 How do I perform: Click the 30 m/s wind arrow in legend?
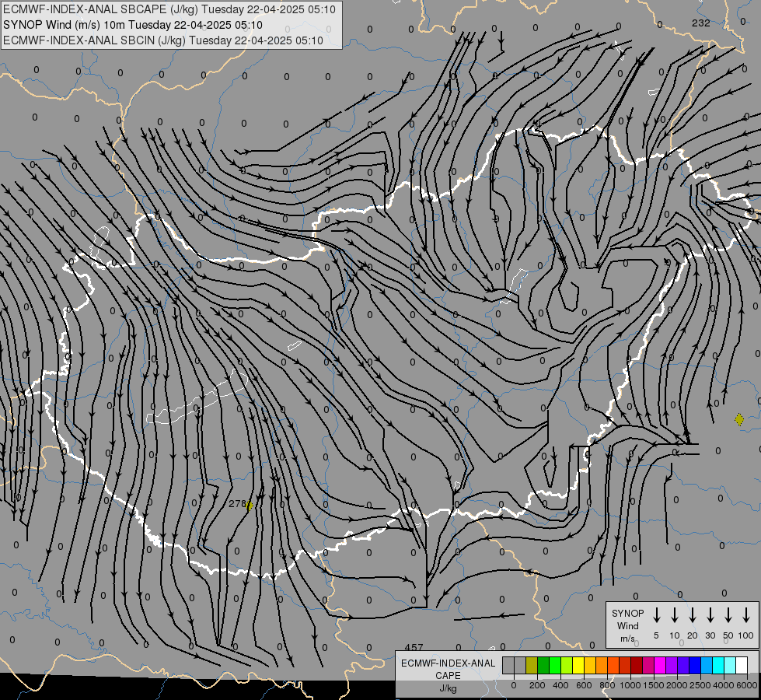(710, 615)
